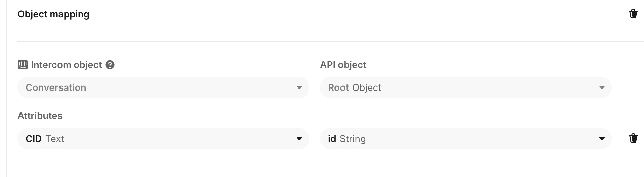This screenshot has width=644, height=177.
Task: Click the API object label
Action: click(x=343, y=65)
